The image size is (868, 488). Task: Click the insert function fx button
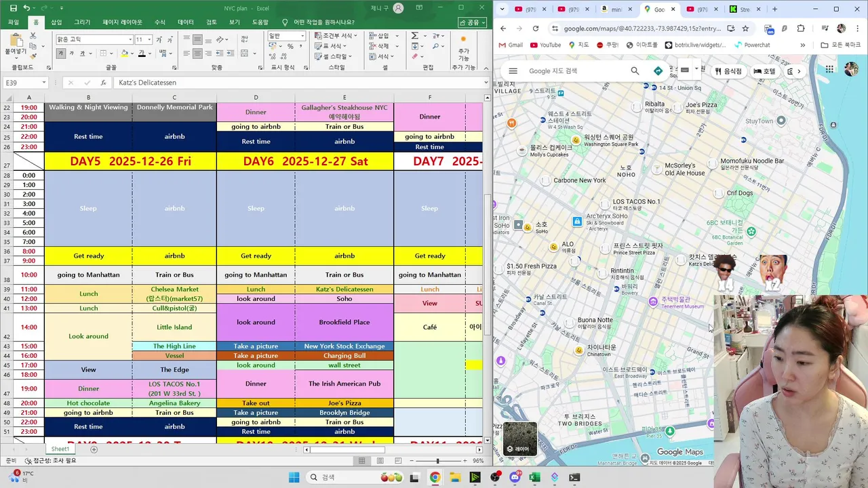(103, 83)
